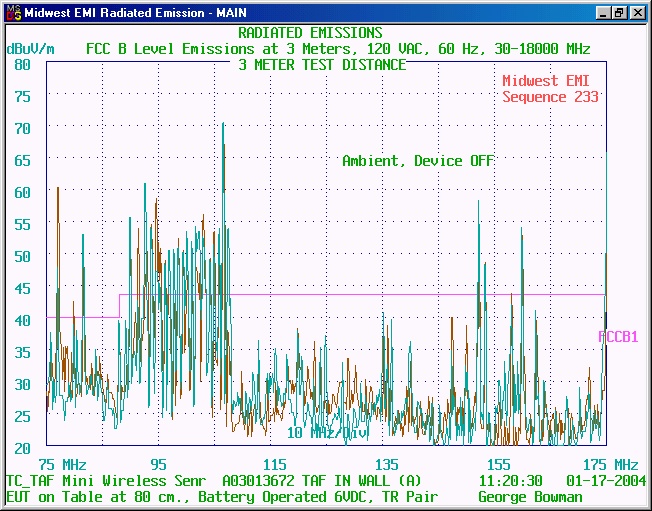Image resolution: width=652 pixels, height=511 pixels.
Task: Click the dBuV/m axis unit label
Action: tap(30, 48)
